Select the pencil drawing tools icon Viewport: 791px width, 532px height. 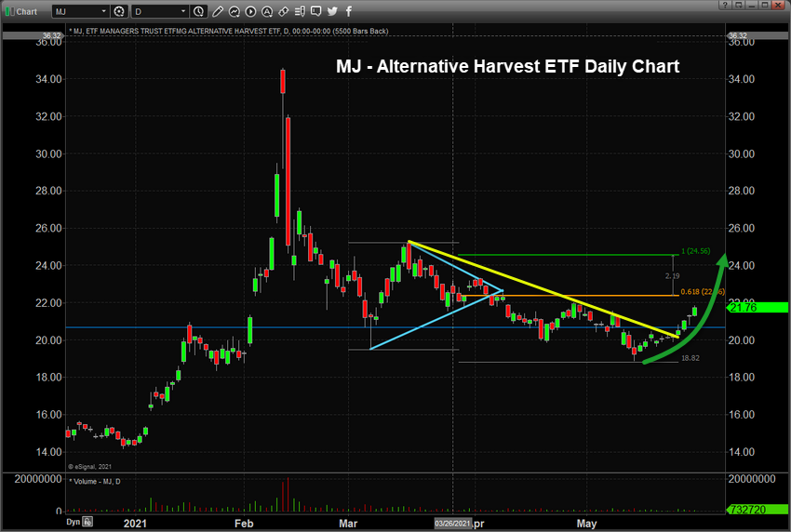tap(218, 11)
